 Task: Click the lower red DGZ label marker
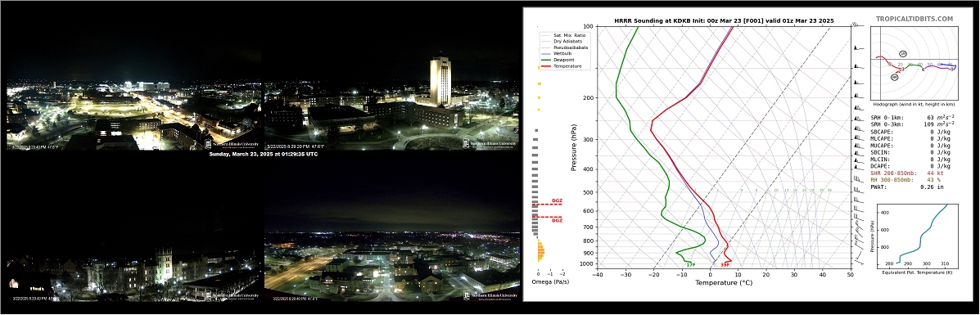point(556,220)
